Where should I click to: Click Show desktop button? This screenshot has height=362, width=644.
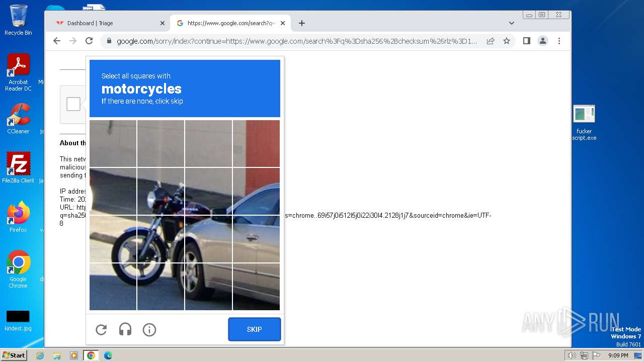pyautogui.click(x=638, y=355)
